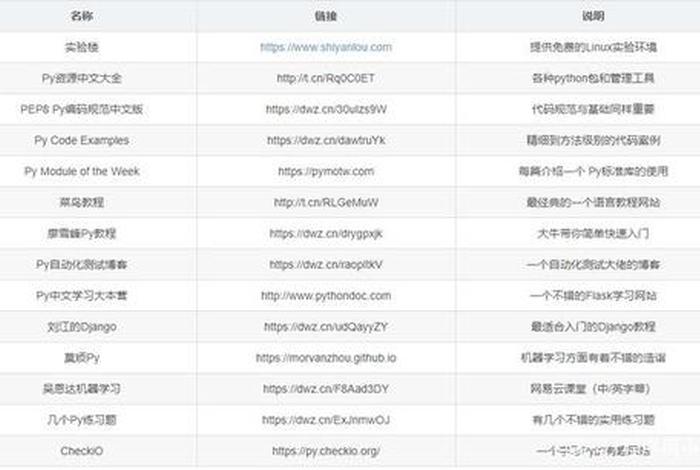Click the 有几个不错的实用练习题 description
Image resolution: width=700 pixels, height=470 pixels.
click(593, 420)
